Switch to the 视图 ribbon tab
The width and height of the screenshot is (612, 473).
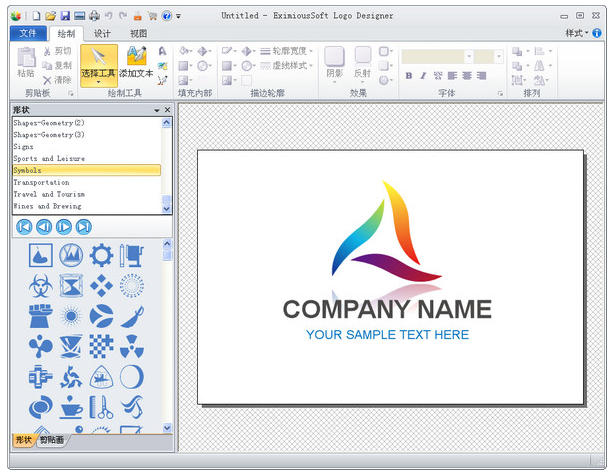pyautogui.click(x=138, y=34)
